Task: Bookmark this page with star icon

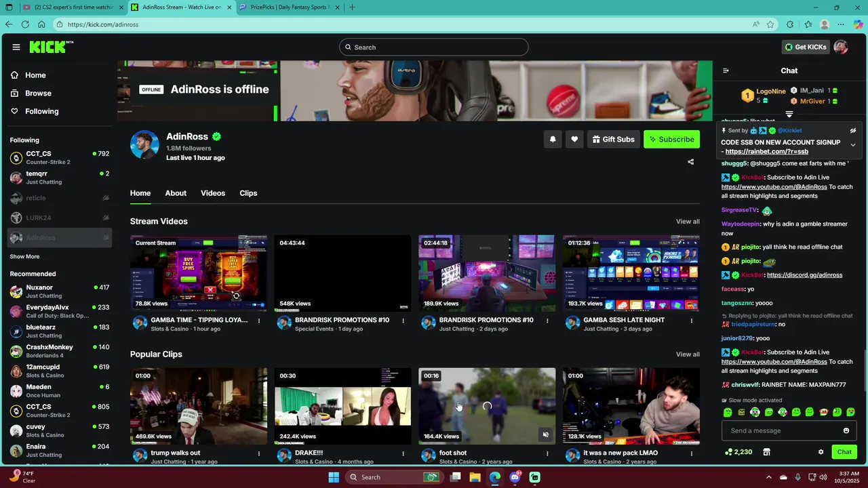Action: (770, 24)
